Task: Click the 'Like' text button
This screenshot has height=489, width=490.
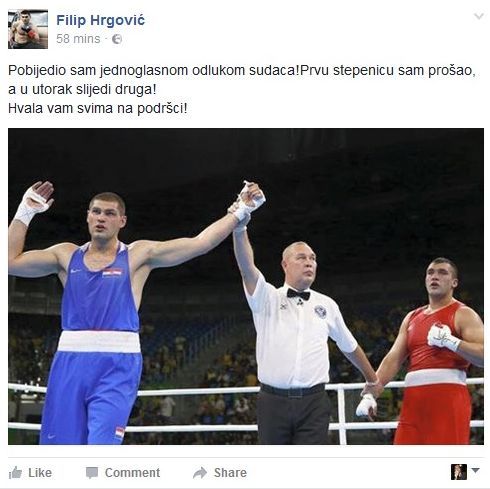Action: click(40, 473)
